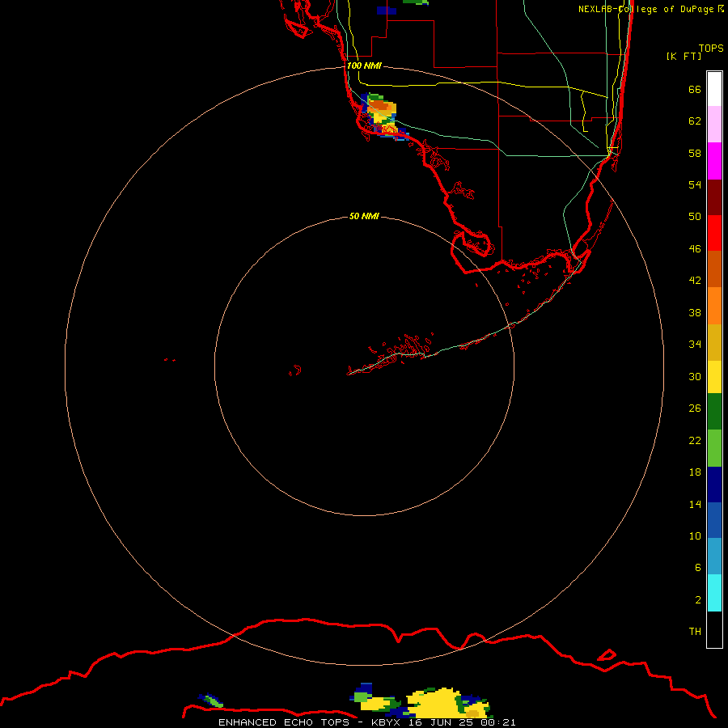This screenshot has height=728, width=728.
Task: Click the TOPS legend title
Action: (x=711, y=48)
